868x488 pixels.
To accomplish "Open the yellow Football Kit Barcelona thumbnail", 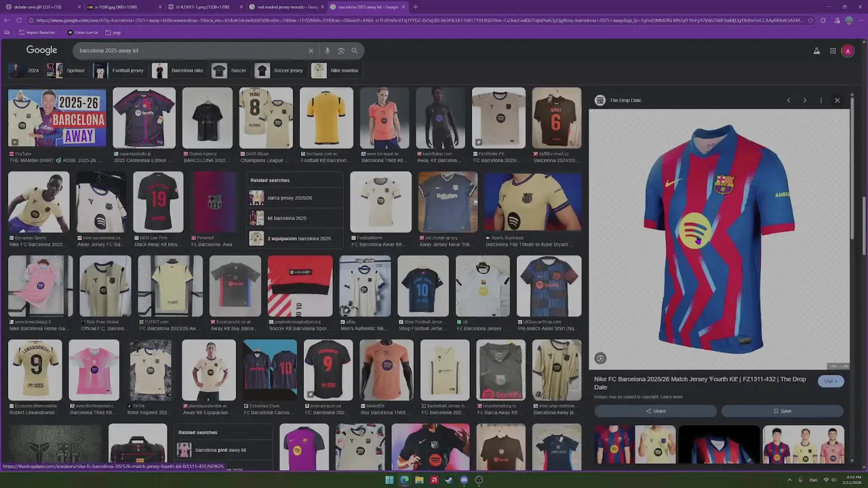I will [326, 117].
